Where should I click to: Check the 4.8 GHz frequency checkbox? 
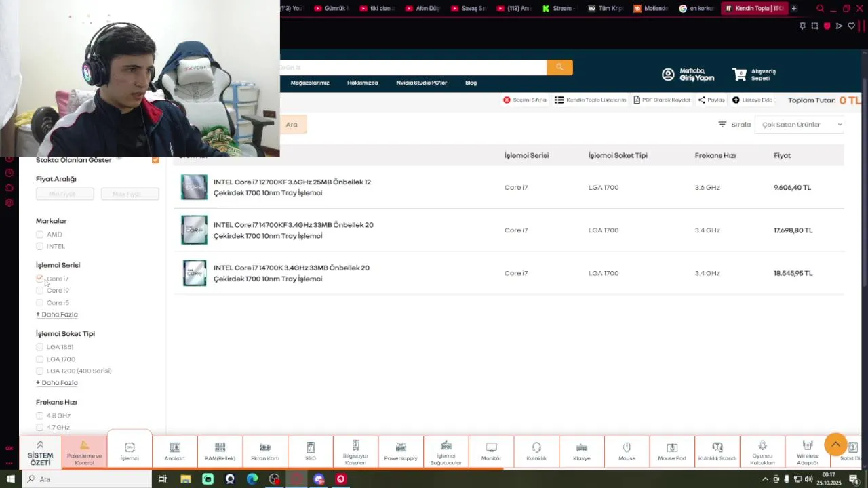pyautogui.click(x=39, y=415)
